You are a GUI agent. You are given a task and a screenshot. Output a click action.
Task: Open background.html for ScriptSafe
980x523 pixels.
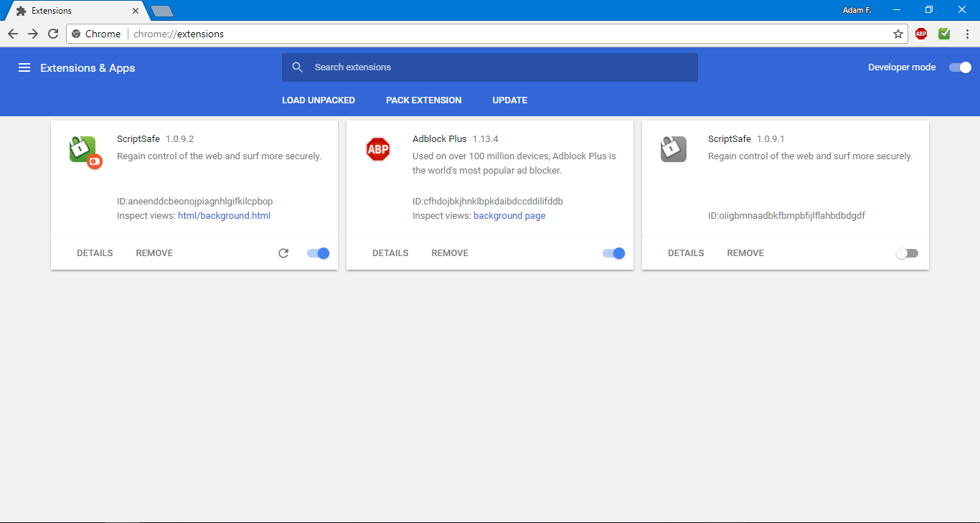224,215
